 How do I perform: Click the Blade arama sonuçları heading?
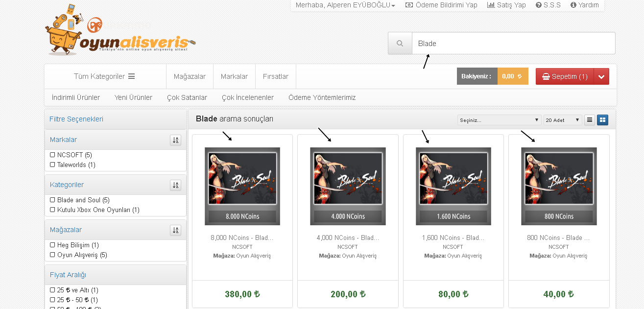click(x=235, y=119)
